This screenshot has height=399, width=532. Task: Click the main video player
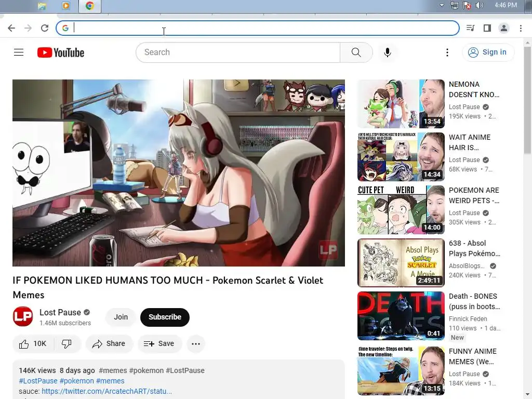(x=179, y=173)
